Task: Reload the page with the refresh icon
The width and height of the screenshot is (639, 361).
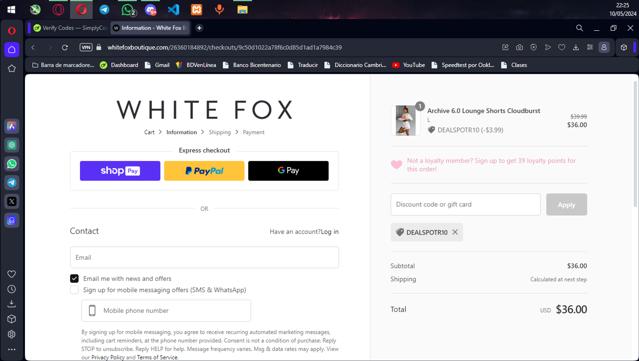Action: [65, 47]
